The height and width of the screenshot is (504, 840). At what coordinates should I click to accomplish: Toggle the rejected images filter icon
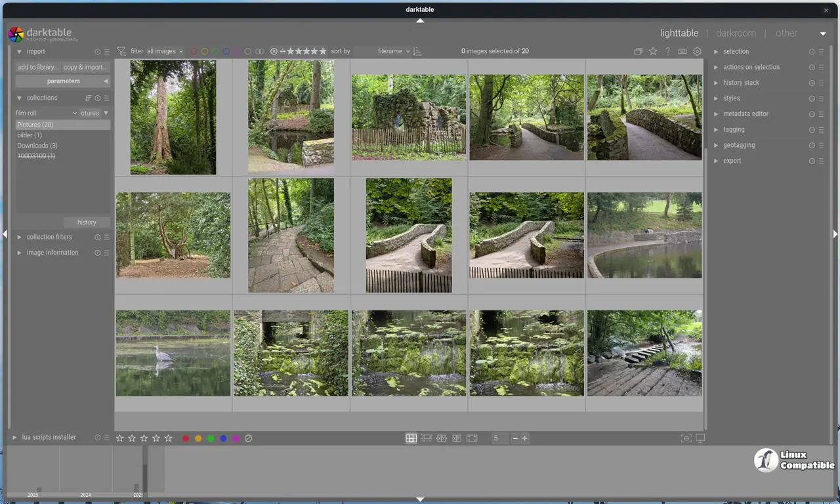click(x=274, y=51)
